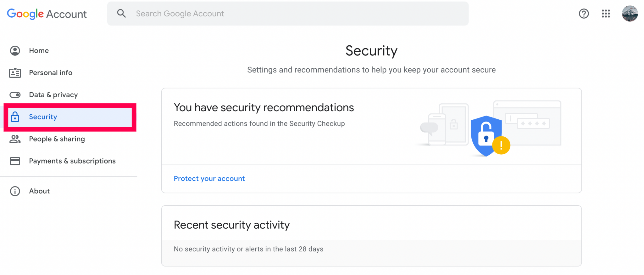This screenshot has height=275, width=644.
Task: Select the Recent security activity card
Action: pos(231,225)
